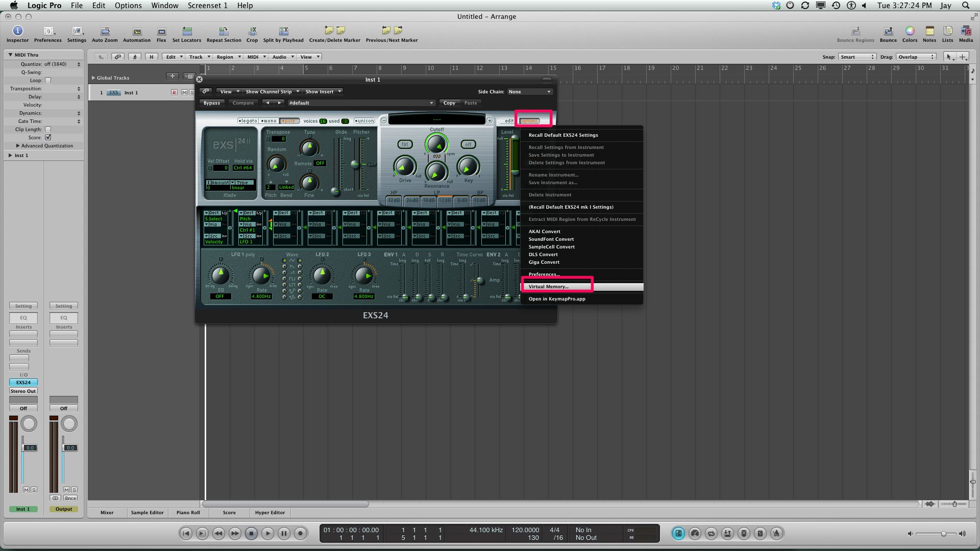Viewport: 980px width, 551px height.
Task: Click the Go to Beginning transport button
Action: point(186,533)
